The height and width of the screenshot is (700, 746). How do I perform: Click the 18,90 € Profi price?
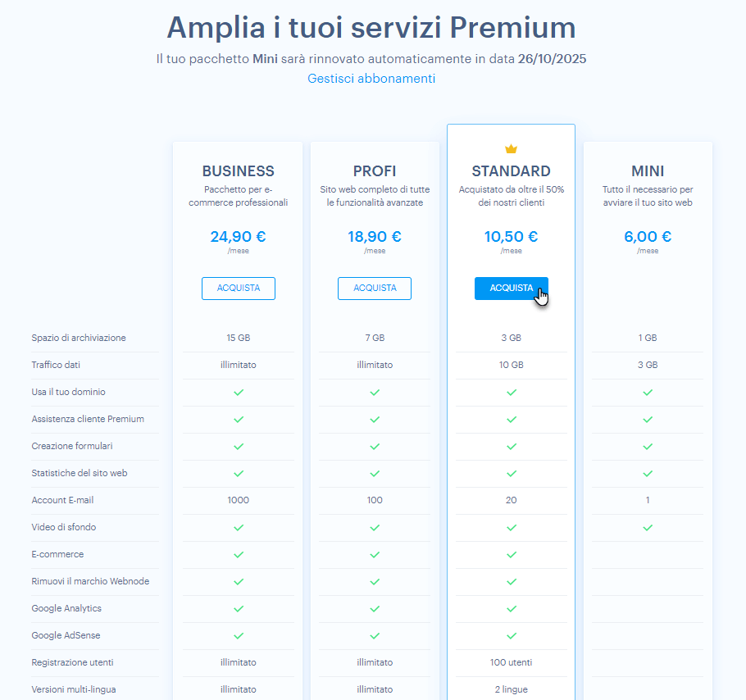point(375,236)
